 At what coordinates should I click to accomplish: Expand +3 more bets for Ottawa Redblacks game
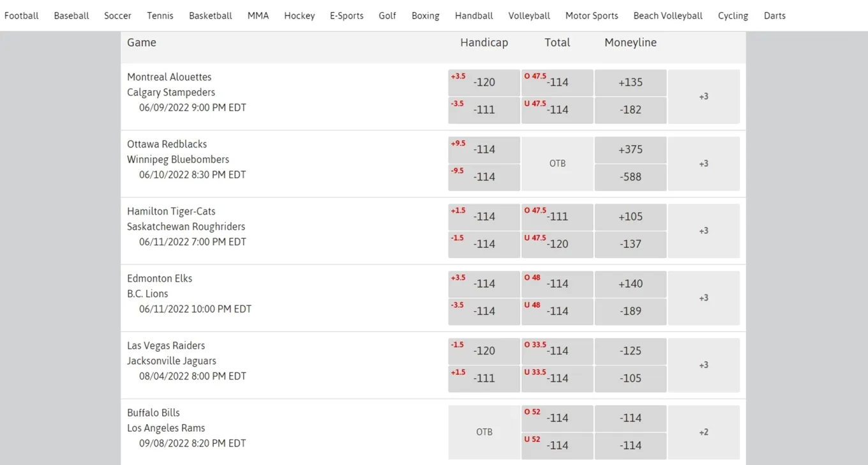point(703,164)
